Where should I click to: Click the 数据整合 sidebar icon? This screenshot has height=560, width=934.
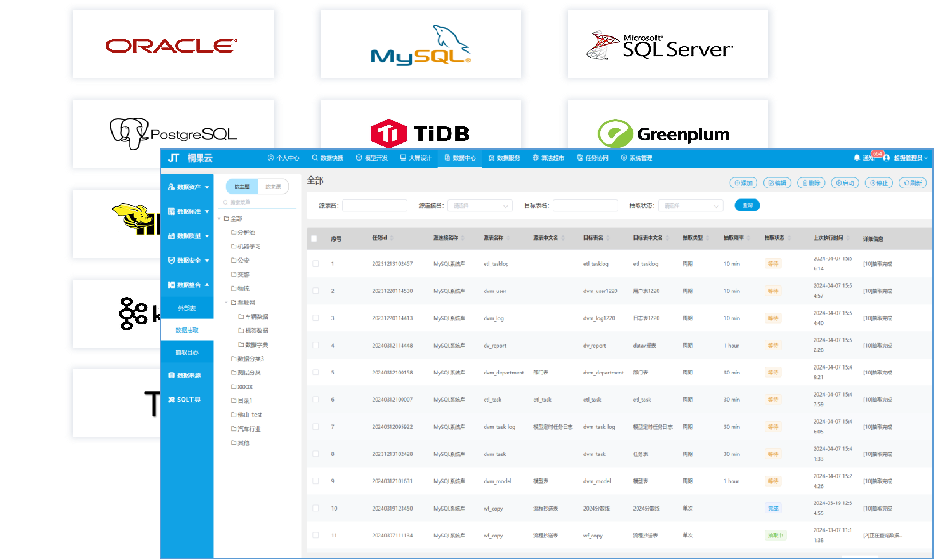coord(171,285)
